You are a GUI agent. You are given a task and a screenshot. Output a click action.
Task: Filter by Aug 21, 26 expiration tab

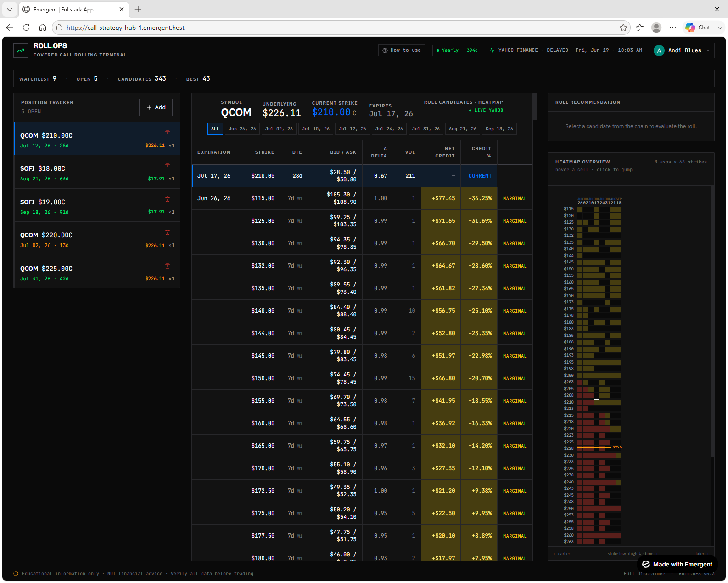click(463, 129)
